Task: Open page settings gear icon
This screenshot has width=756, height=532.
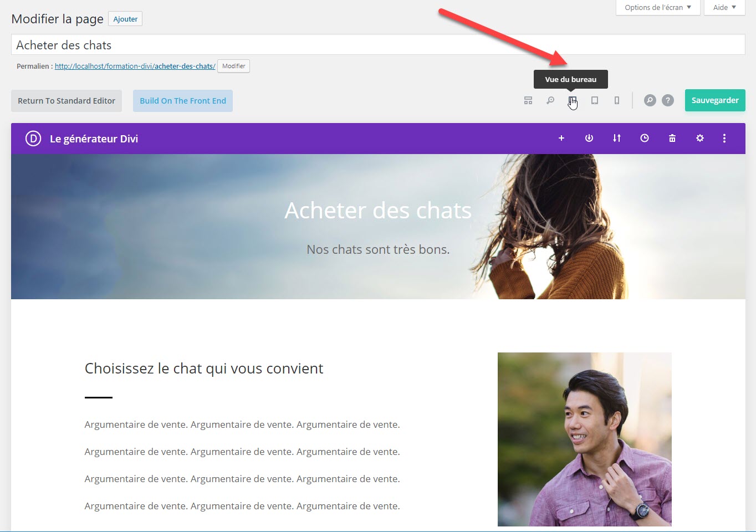Action: [700, 138]
